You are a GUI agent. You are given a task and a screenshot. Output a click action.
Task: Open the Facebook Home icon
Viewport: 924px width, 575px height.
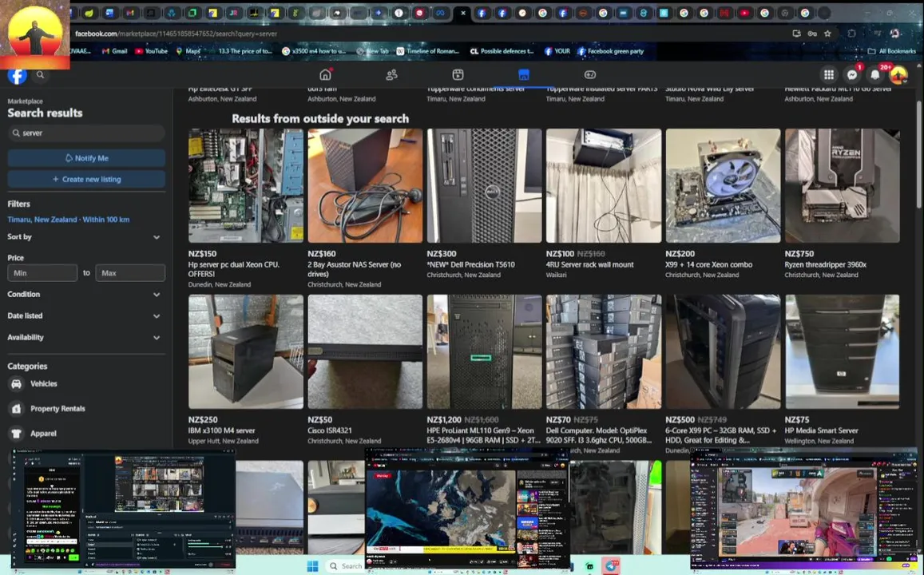[x=325, y=75]
